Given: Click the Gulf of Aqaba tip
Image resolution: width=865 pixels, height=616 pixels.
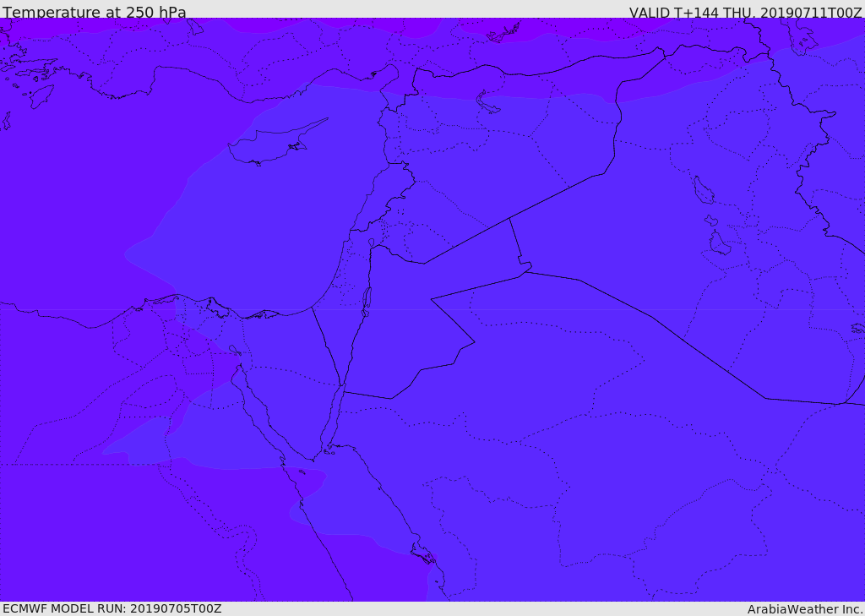Looking at the screenshot, I should pyautogui.click(x=341, y=388).
